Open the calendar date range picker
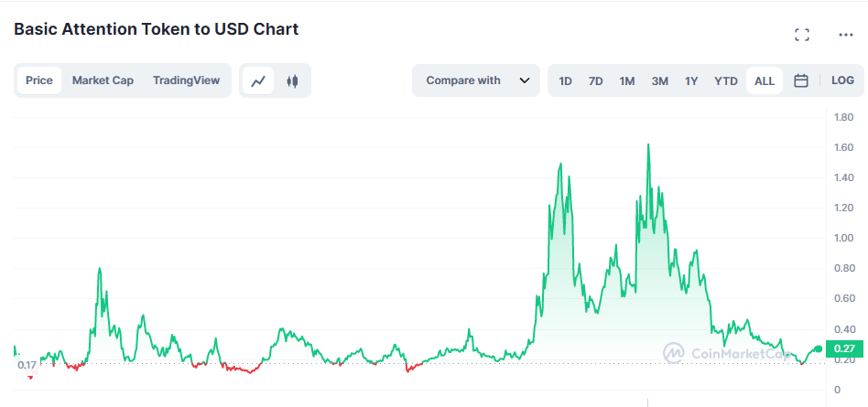The height and width of the screenshot is (407, 868). tap(800, 80)
